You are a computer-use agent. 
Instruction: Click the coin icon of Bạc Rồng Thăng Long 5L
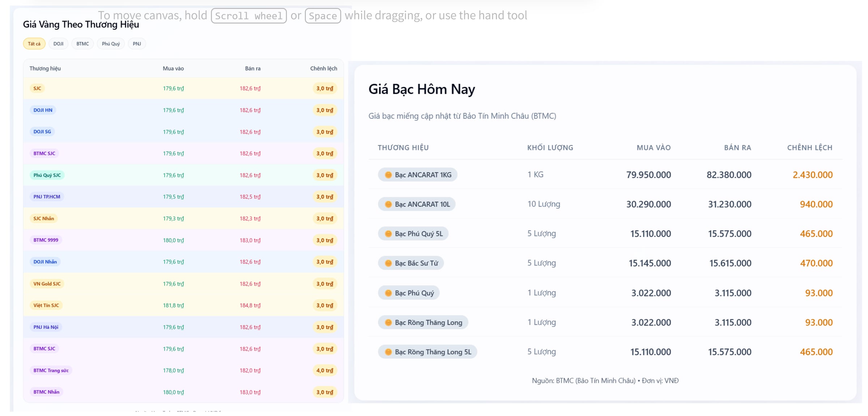pos(388,352)
